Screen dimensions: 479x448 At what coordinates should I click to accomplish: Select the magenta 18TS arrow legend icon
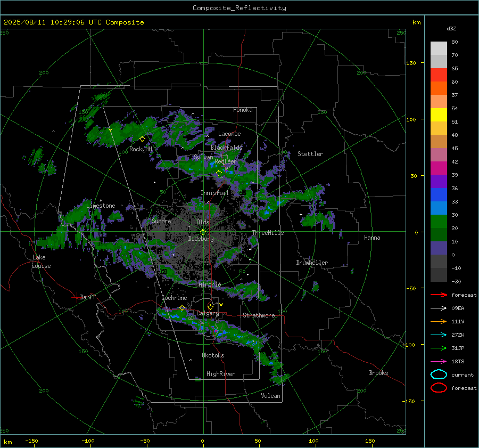click(x=439, y=362)
